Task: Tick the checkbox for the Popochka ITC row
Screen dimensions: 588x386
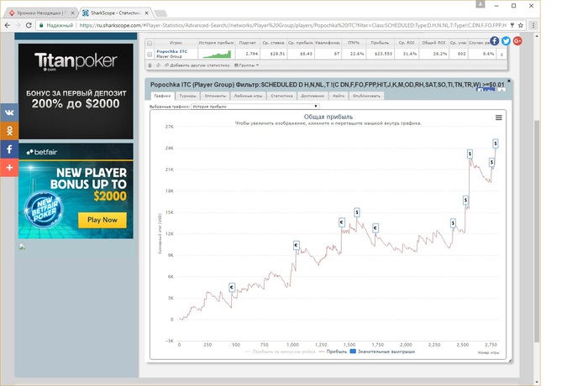Action: [x=150, y=55]
